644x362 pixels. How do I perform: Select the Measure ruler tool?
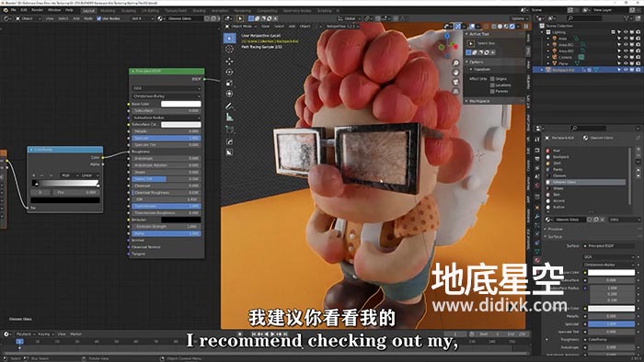(x=230, y=118)
